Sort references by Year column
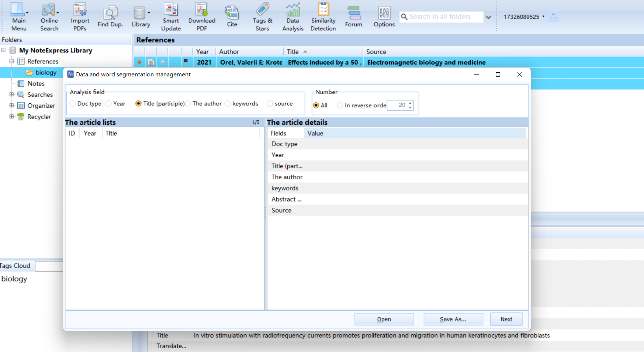This screenshot has height=352, width=644. coord(204,52)
